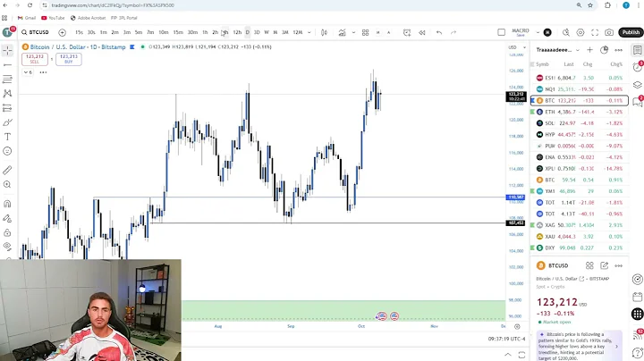The width and height of the screenshot is (644, 361).
Task: Open the patterns drawing tools
Action: click(7, 94)
